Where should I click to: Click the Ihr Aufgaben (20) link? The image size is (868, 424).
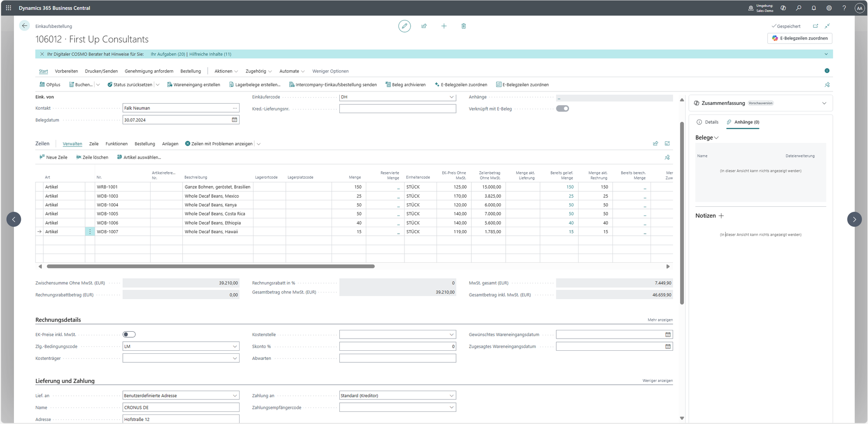[168, 54]
